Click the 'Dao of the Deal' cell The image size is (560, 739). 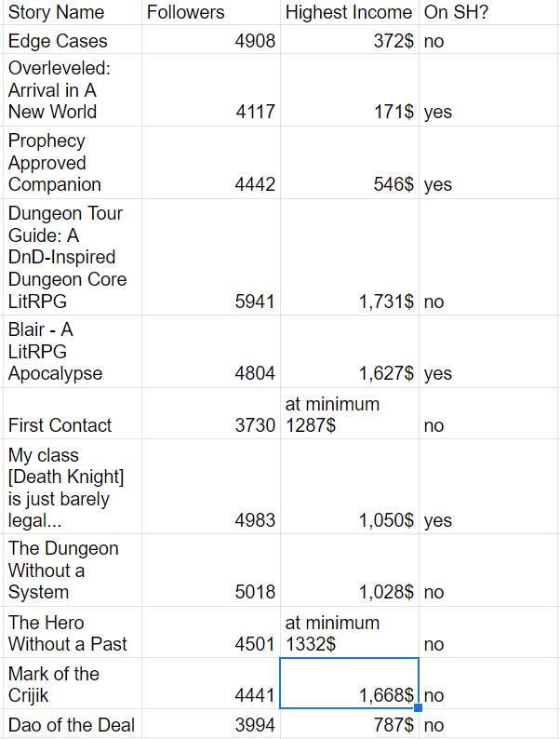71,725
